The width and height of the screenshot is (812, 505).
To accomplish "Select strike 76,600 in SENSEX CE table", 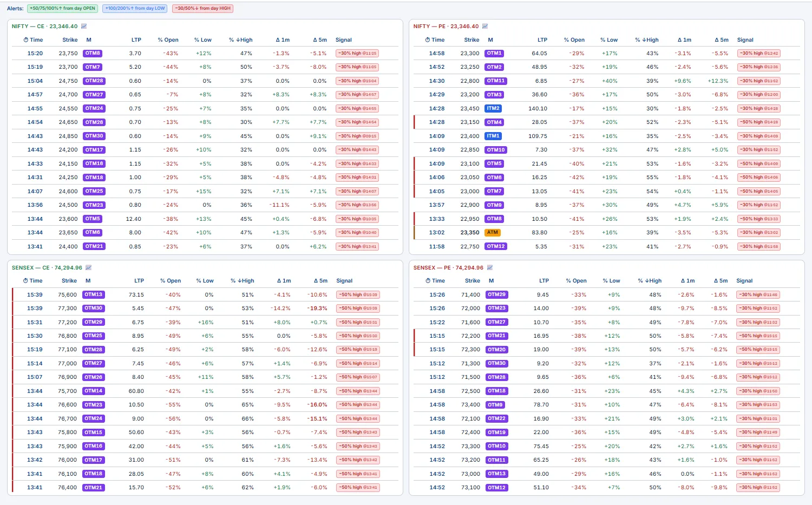I will point(68,404).
